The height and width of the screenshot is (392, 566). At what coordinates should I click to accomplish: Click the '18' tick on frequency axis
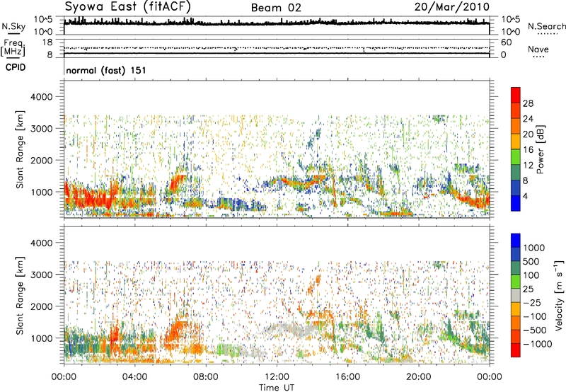47,42
